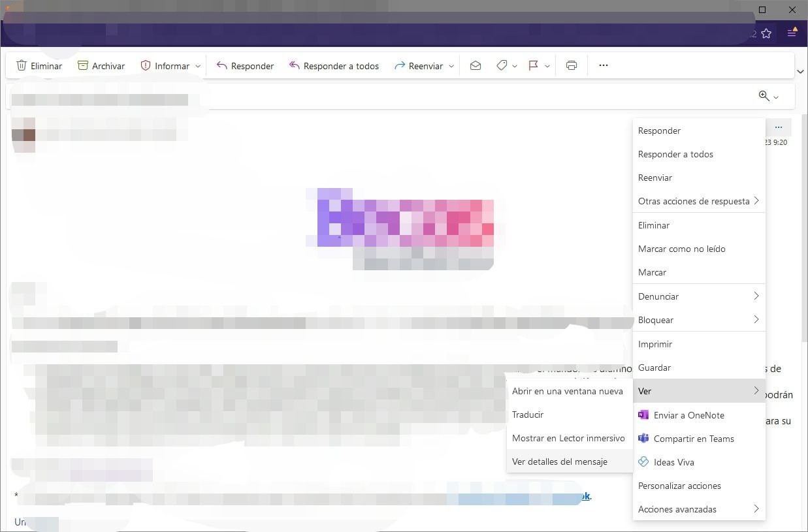Expand the Denunciar submenu
808x532 pixels.
[699, 296]
